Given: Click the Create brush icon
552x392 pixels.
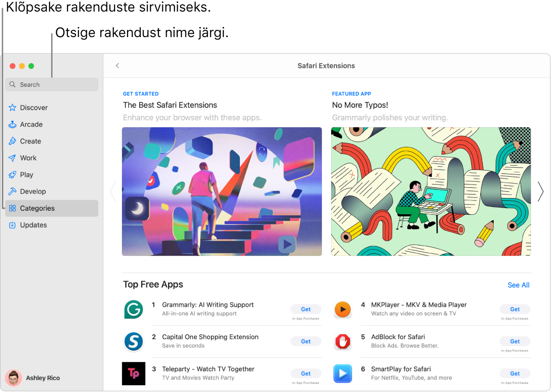Looking at the screenshot, I should coord(13,141).
